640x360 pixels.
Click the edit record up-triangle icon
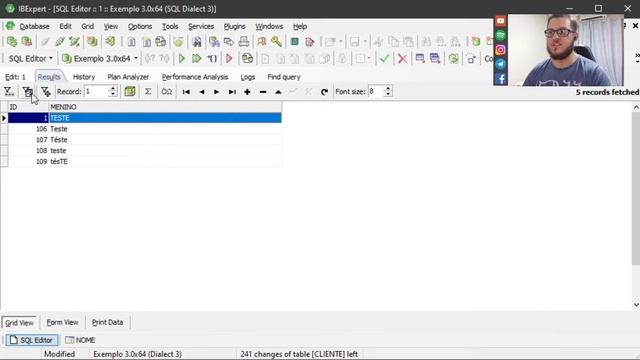point(278,92)
